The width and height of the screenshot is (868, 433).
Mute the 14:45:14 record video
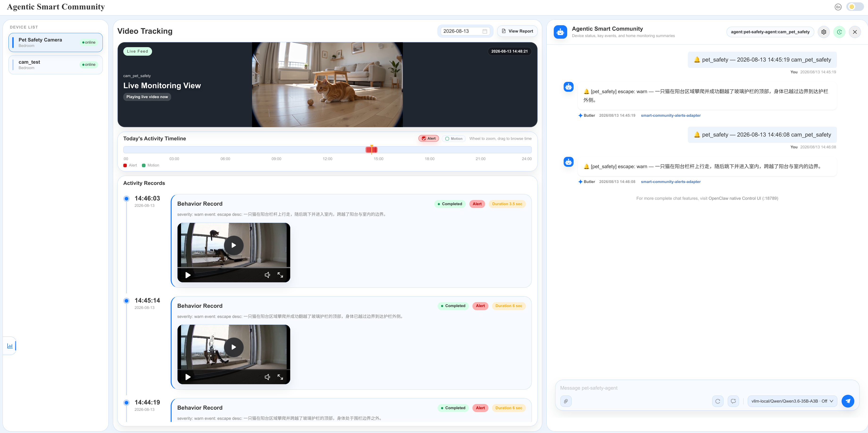(x=267, y=377)
